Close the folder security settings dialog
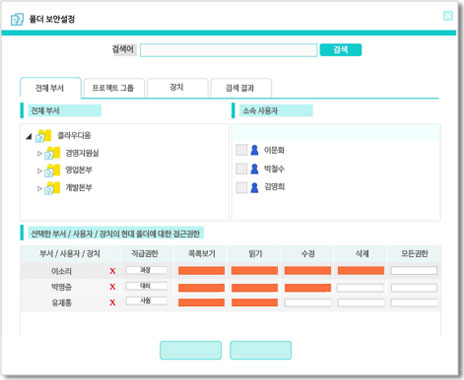This screenshot has height=380, width=464. [448, 16]
